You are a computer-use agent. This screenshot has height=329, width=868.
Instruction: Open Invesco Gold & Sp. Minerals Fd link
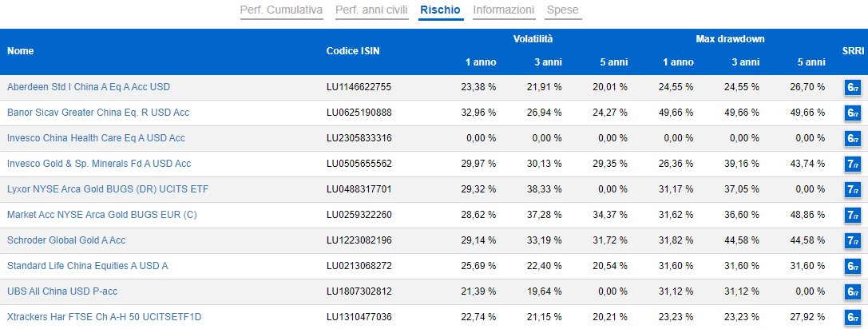point(99,164)
